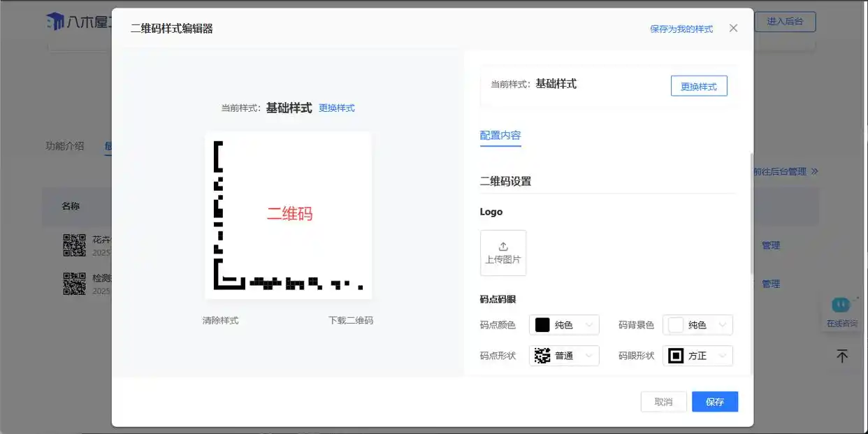Click the 进入后台 button in header
The image size is (868, 434).
tap(786, 22)
